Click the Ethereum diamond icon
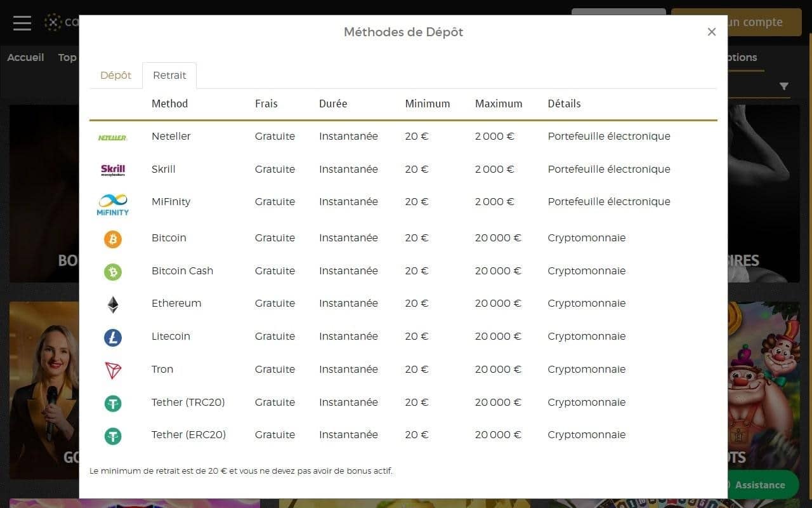 tap(113, 305)
